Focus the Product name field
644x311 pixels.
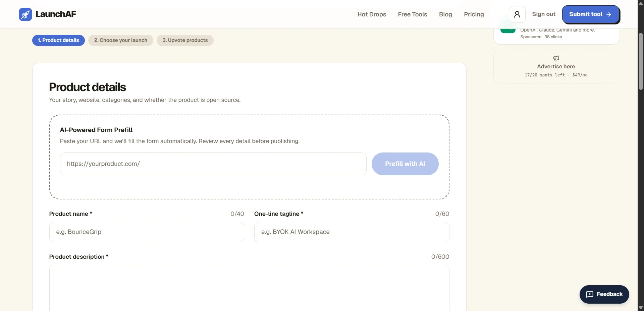tap(147, 232)
